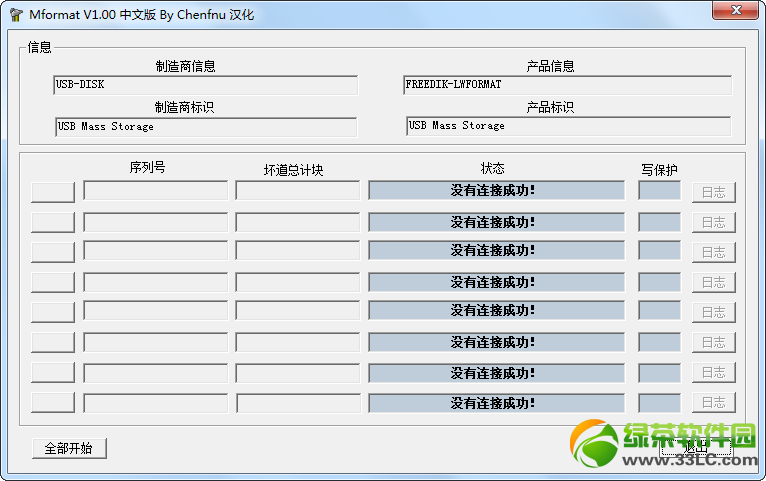Click the blank start button in the eighth device row
This screenshot has height=481, width=766.
[53, 402]
